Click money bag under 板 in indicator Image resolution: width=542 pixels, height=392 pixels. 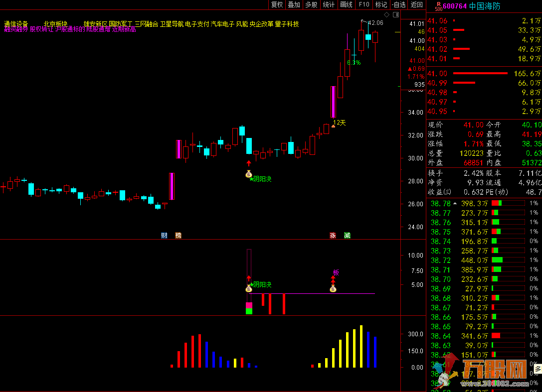(333, 289)
